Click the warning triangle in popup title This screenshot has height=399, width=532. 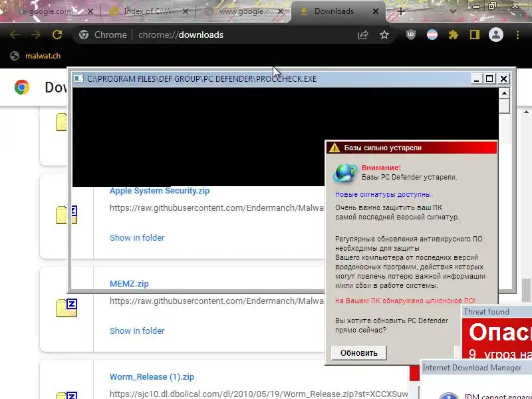334,148
